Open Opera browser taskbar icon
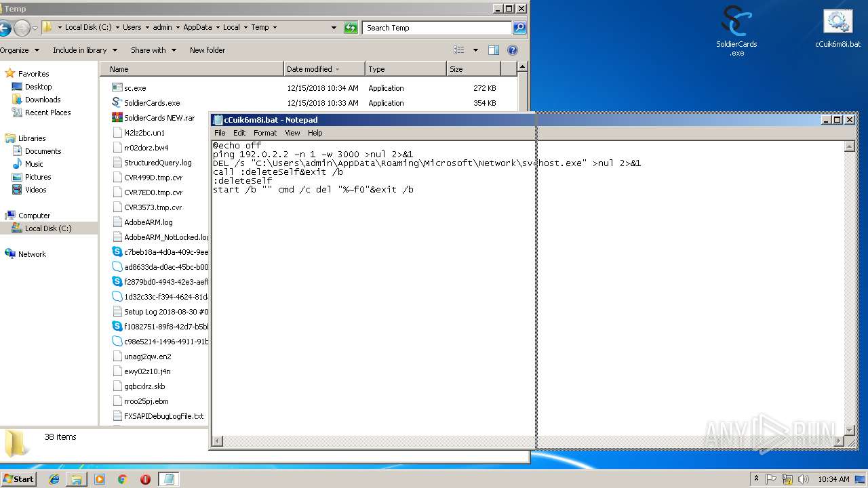 (x=145, y=479)
